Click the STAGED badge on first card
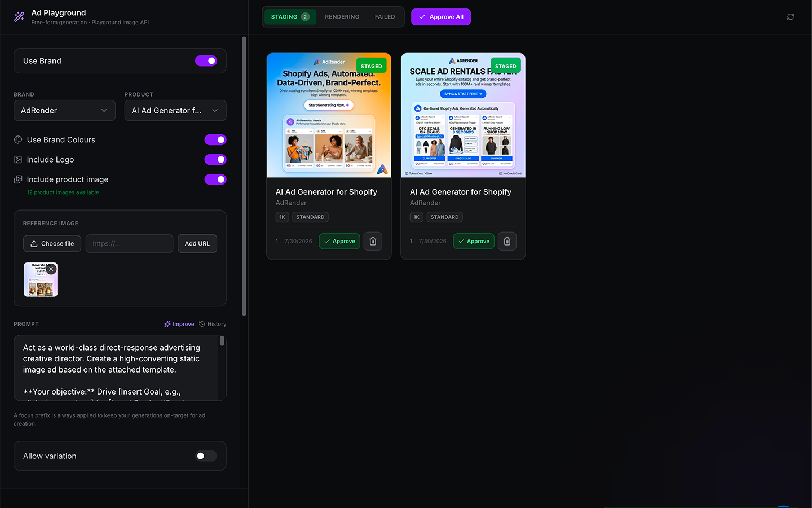The image size is (812, 508). 372,66
